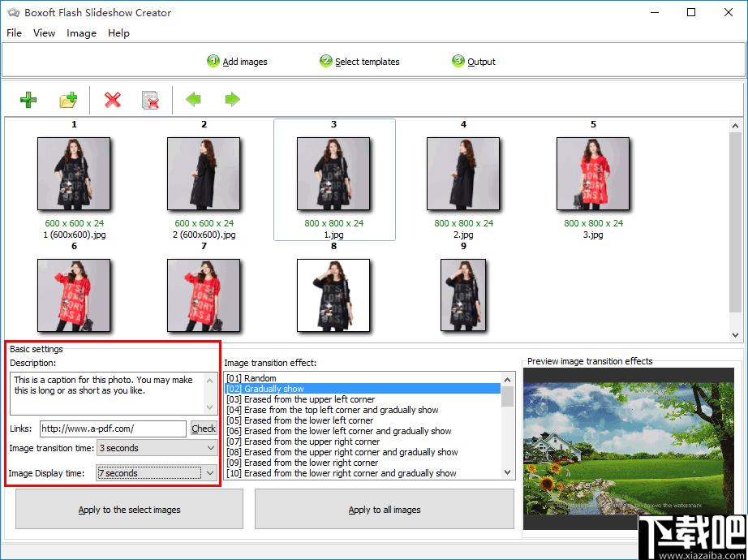
Task: Select [10] Erased from lower right corner and gradually show
Action: 363,472
